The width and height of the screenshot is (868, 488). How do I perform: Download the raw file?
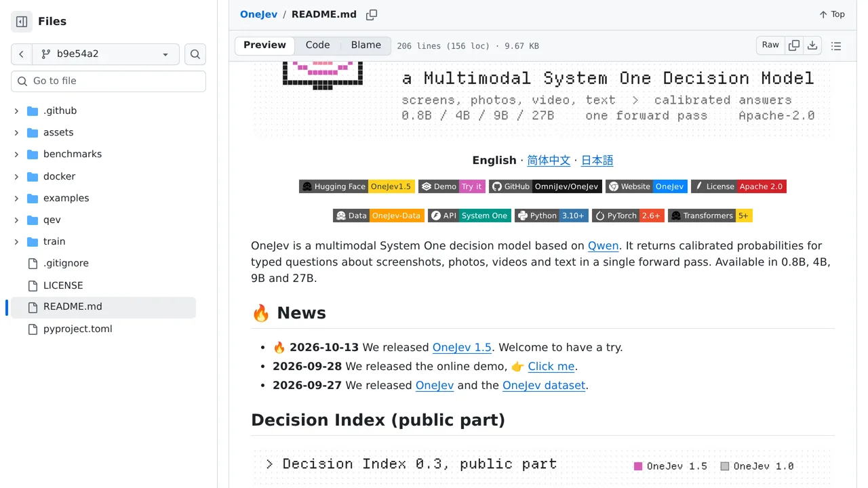pos(812,45)
